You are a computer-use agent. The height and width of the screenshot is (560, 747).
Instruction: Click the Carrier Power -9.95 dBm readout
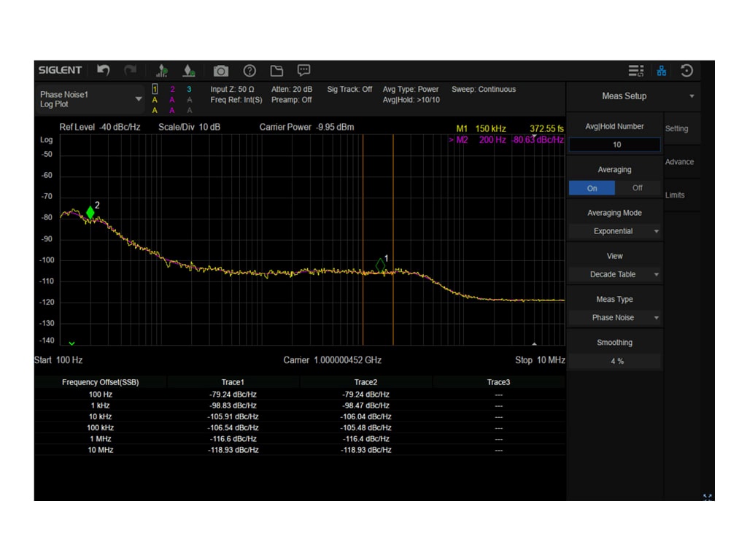pos(306,127)
